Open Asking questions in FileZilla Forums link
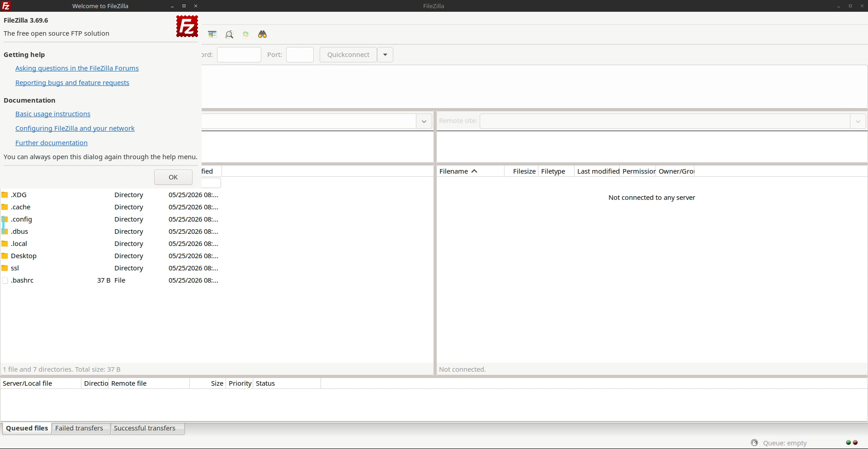868x449 pixels. pyautogui.click(x=77, y=68)
